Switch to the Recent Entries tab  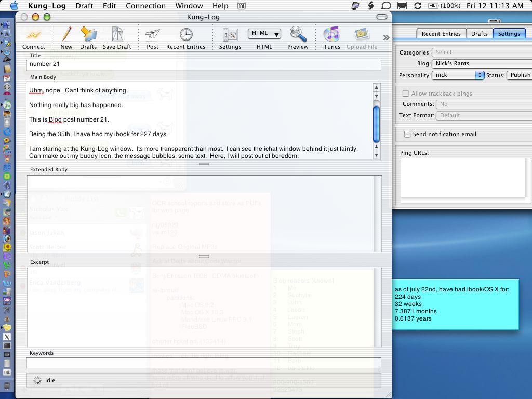pos(441,34)
